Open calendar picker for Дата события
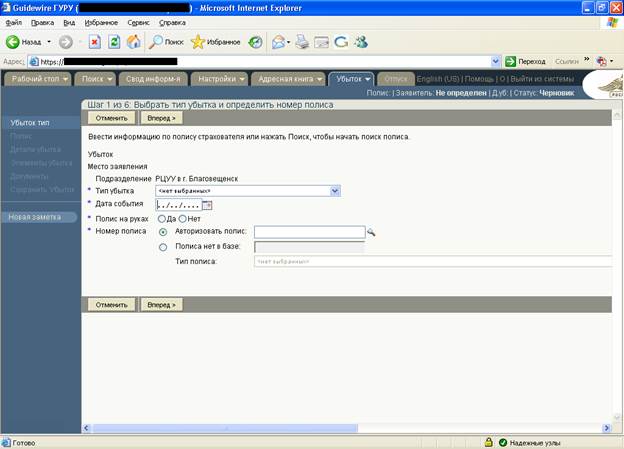 tap(208, 205)
